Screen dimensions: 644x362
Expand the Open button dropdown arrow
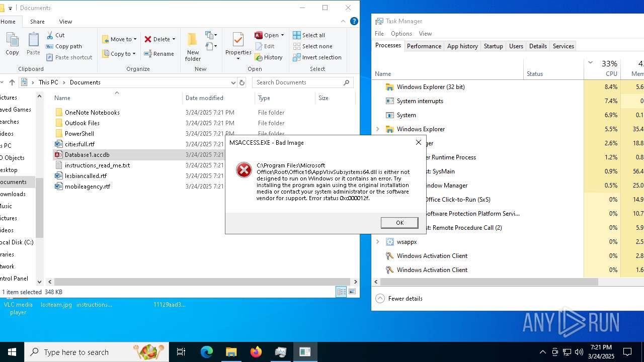pos(282,35)
